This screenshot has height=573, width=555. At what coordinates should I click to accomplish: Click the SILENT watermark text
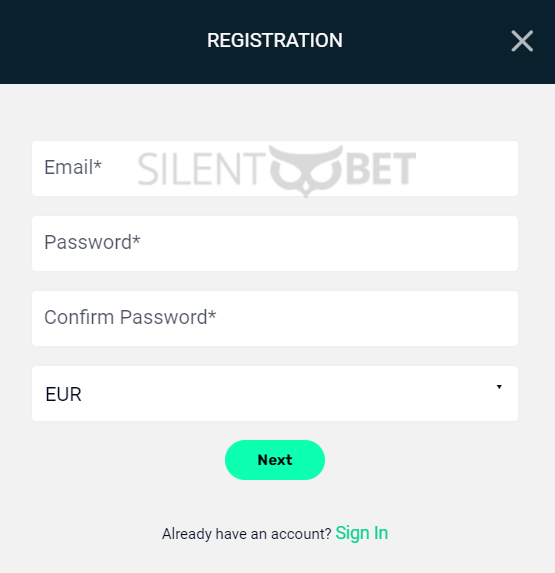(x=202, y=169)
